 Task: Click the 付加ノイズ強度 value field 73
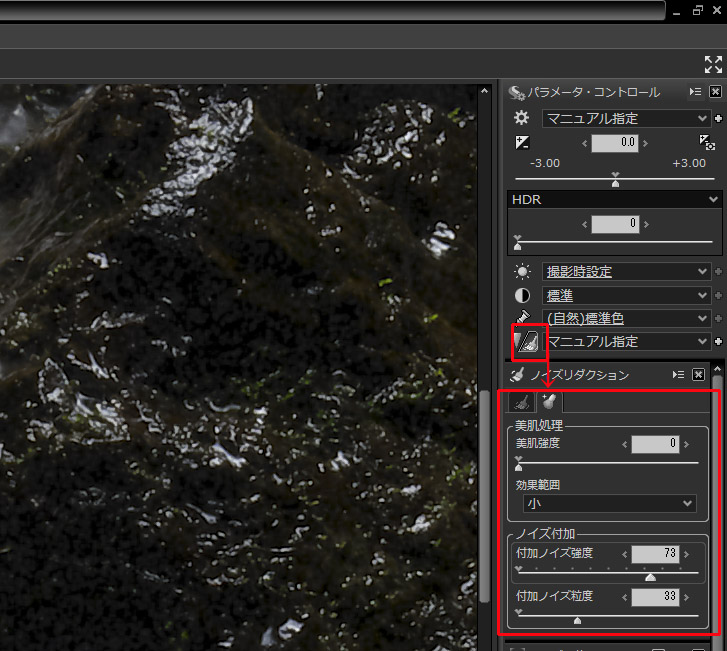pos(655,554)
